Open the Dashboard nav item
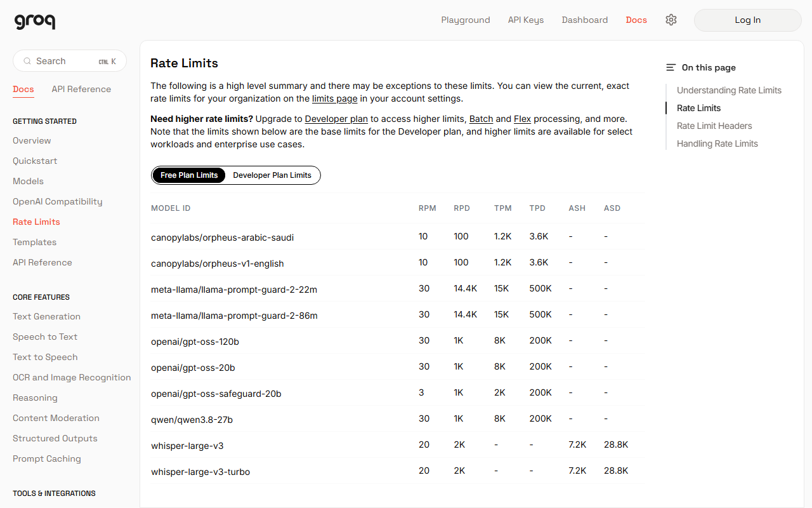 pyautogui.click(x=585, y=20)
